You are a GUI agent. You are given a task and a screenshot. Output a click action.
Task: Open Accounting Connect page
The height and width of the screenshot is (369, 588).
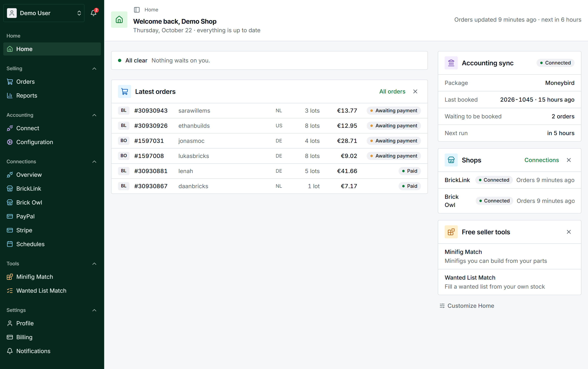tap(52, 128)
